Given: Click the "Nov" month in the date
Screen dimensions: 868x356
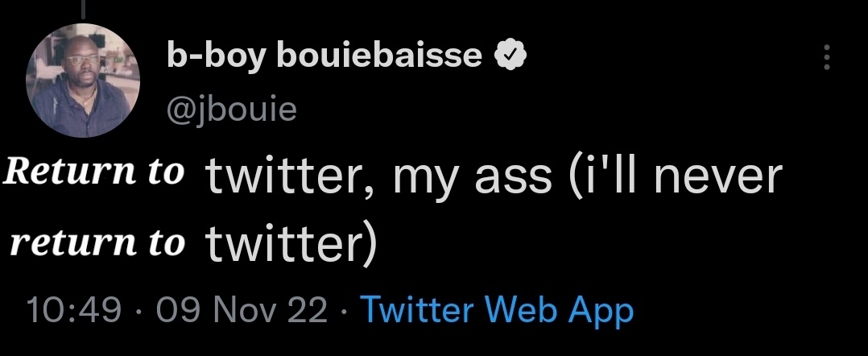Looking at the screenshot, I should tap(248, 310).
